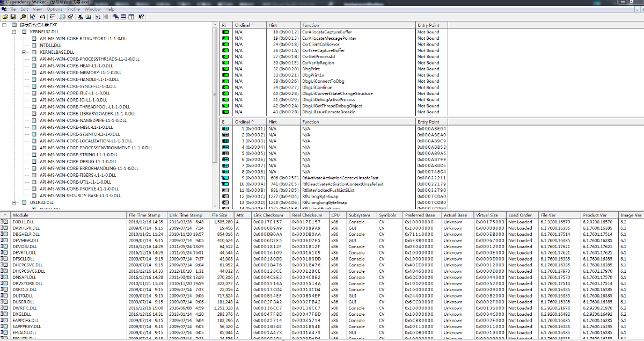
Task: Sort by Preferred Base column header
Action: (x=422, y=215)
